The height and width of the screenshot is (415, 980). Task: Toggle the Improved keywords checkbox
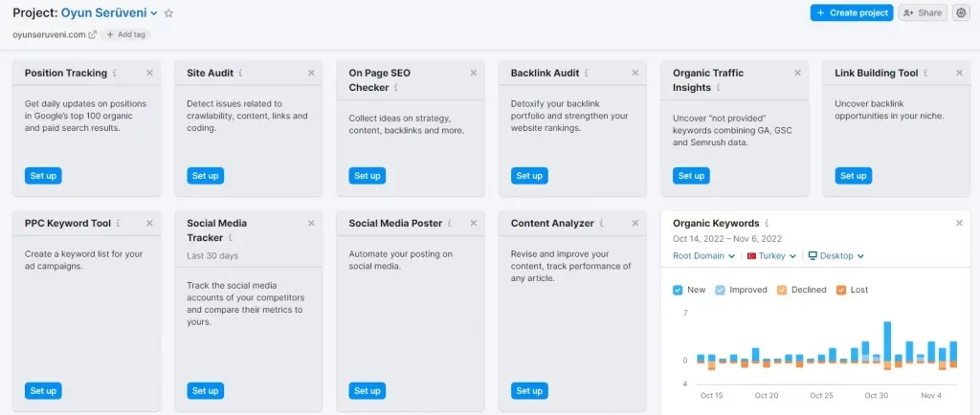pos(720,290)
